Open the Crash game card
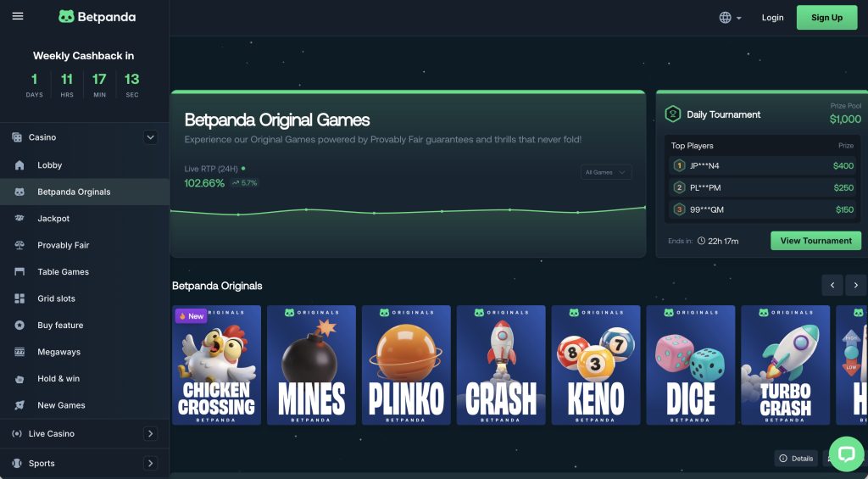 [x=501, y=365]
